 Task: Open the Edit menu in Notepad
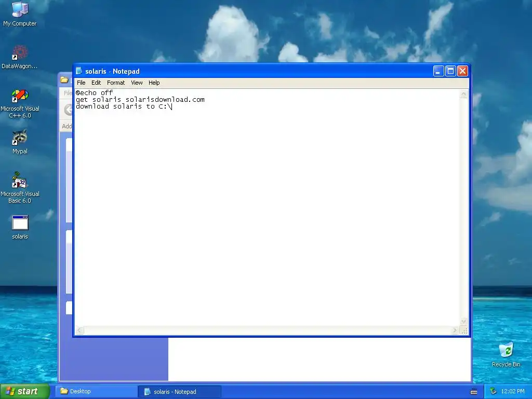pyautogui.click(x=96, y=83)
